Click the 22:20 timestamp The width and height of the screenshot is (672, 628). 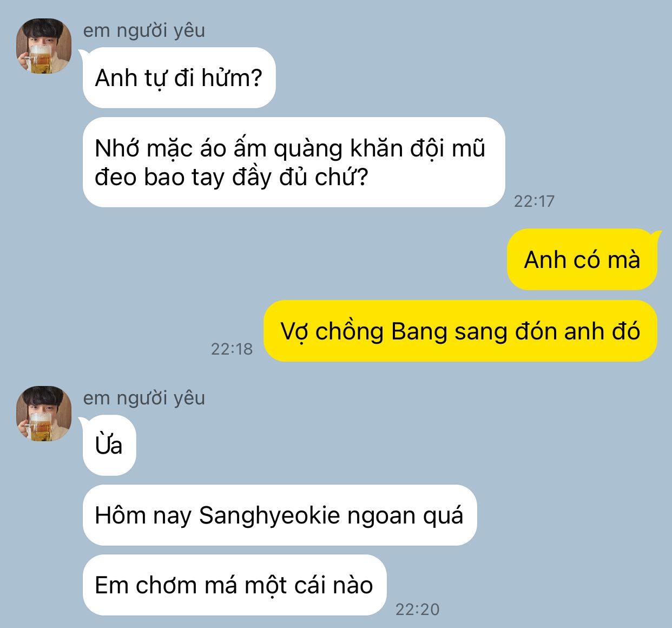tap(417, 610)
